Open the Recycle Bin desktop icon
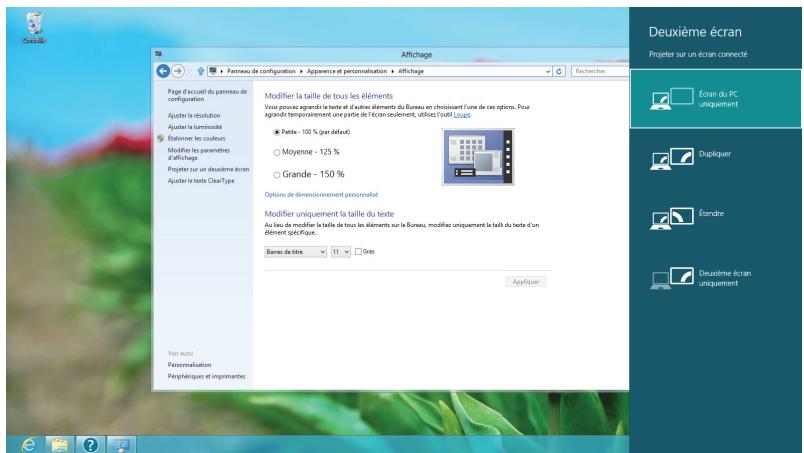Image resolution: width=804 pixels, height=453 pixels. (34, 28)
